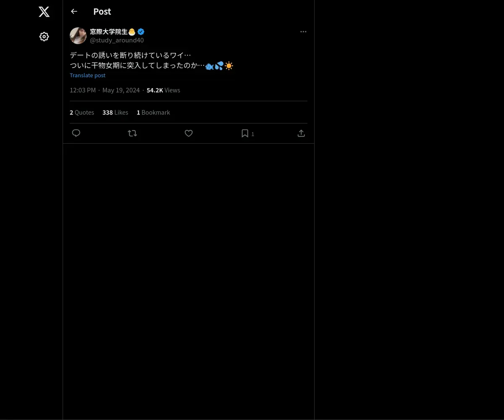Go back using the arrow icon
The height and width of the screenshot is (420, 504).
pyautogui.click(x=74, y=11)
